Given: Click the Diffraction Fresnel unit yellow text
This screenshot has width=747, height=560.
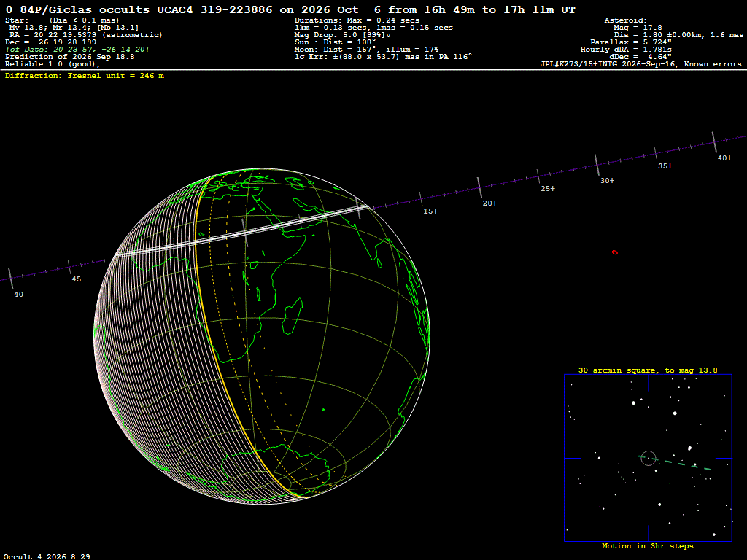Looking at the screenshot, I should tap(85, 76).
